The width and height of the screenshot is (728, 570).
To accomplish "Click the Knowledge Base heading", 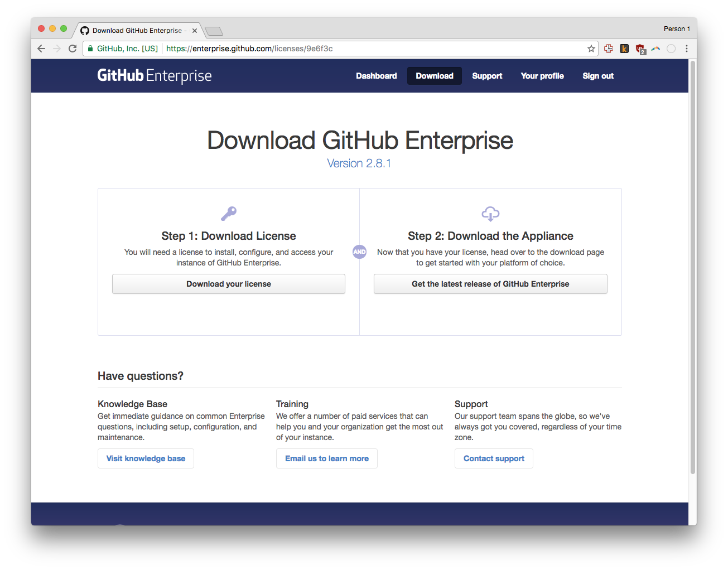I will [132, 404].
